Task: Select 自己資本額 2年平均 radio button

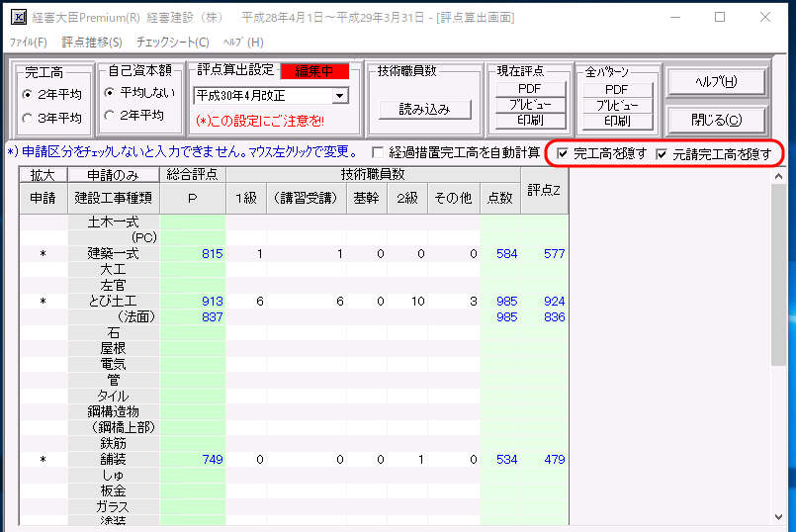Action: pos(134,116)
